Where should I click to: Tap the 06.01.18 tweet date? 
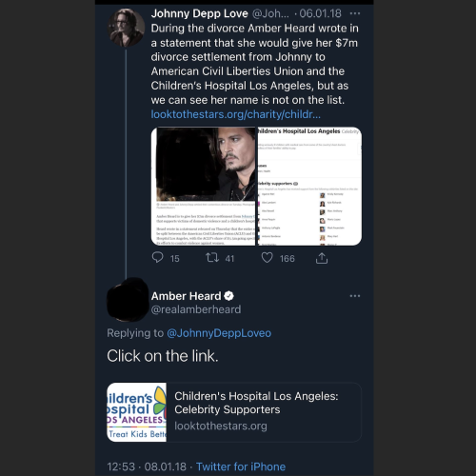coord(320,13)
